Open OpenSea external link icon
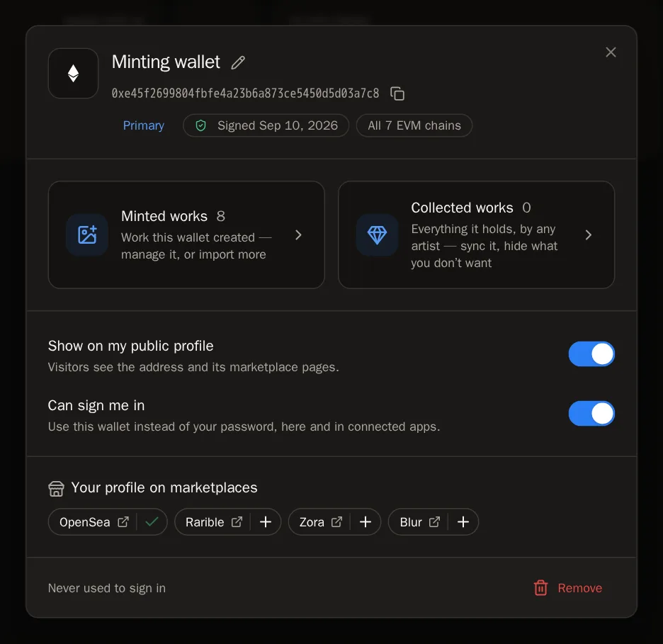This screenshot has height=644, width=663. (123, 522)
